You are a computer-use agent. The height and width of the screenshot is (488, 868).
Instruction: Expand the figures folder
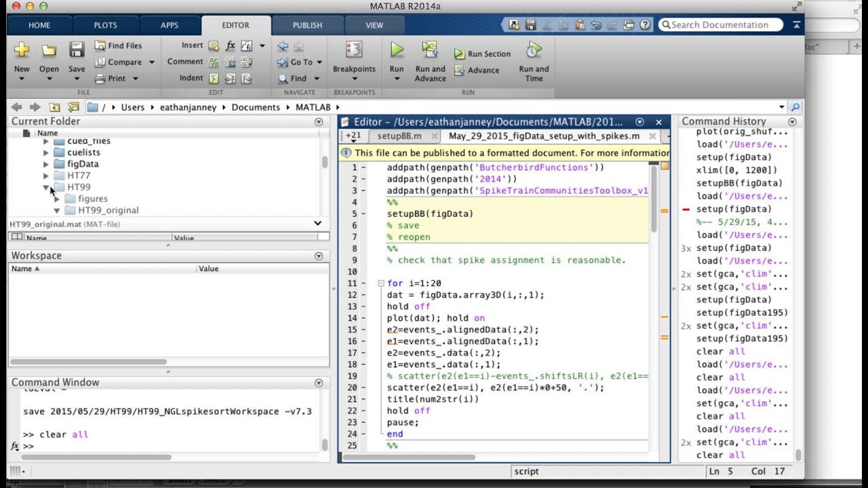(x=57, y=199)
